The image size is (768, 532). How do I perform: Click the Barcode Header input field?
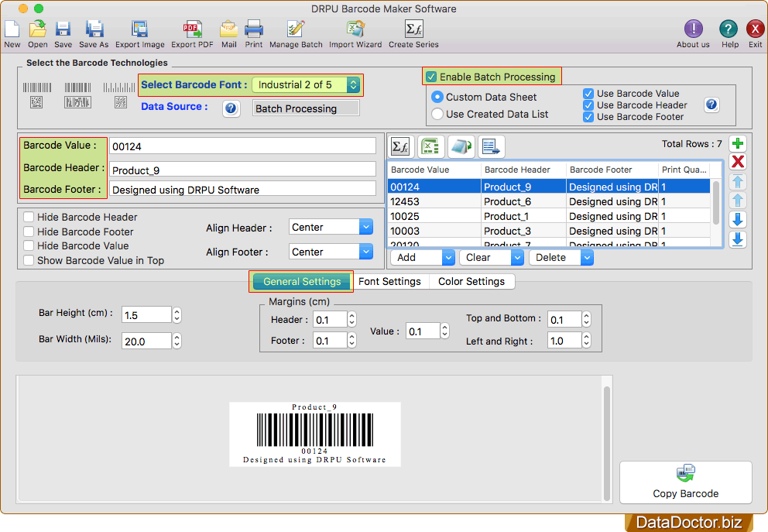point(242,170)
